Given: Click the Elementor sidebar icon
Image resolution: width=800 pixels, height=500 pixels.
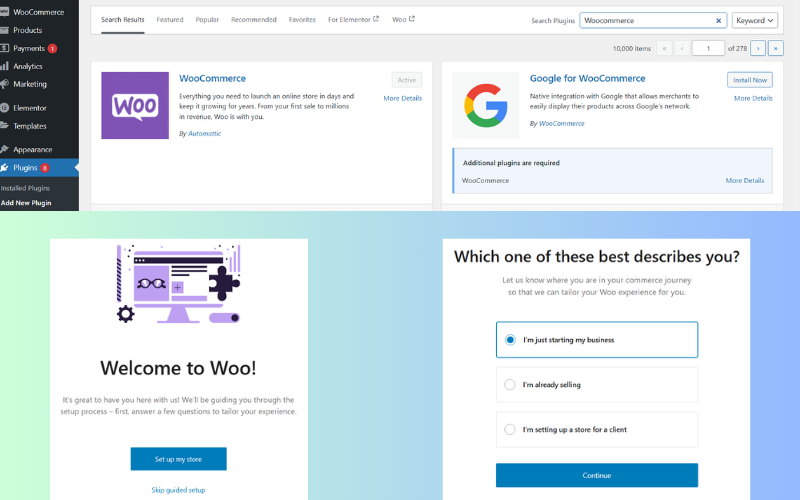Looking at the screenshot, I should tap(4, 108).
